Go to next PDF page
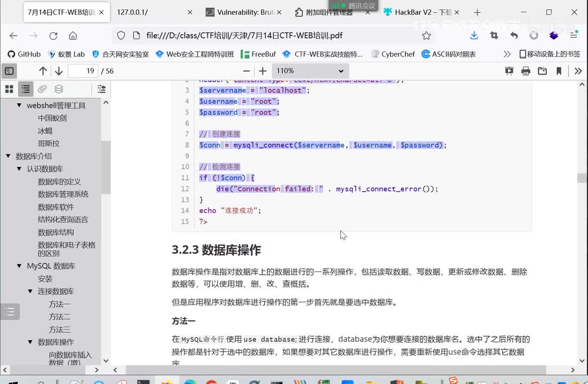The height and width of the screenshot is (384, 588). [59, 71]
